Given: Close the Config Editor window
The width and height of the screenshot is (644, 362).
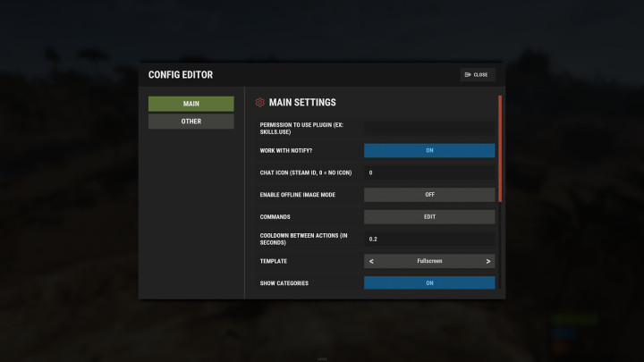Looking at the screenshot, I should coord(478,75).
